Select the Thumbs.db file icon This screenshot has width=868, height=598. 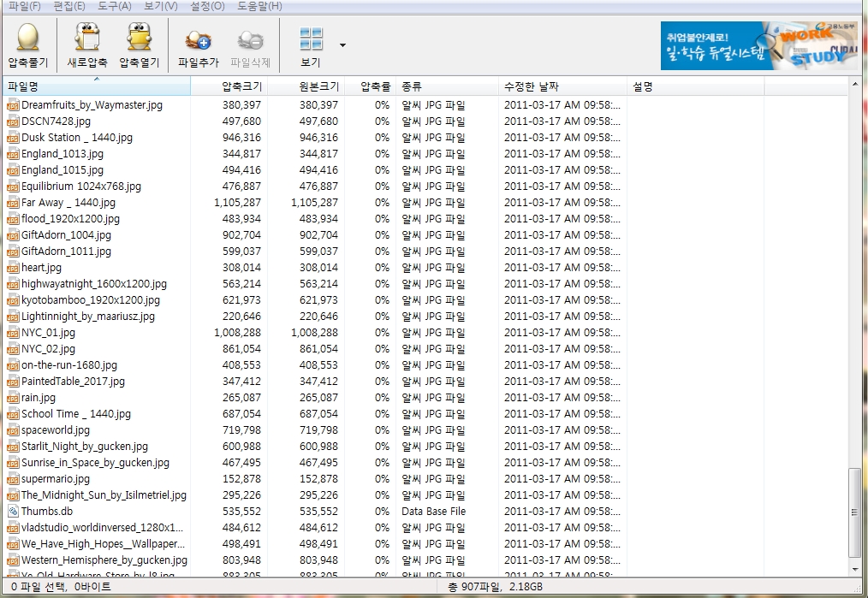tap(13, 512)
